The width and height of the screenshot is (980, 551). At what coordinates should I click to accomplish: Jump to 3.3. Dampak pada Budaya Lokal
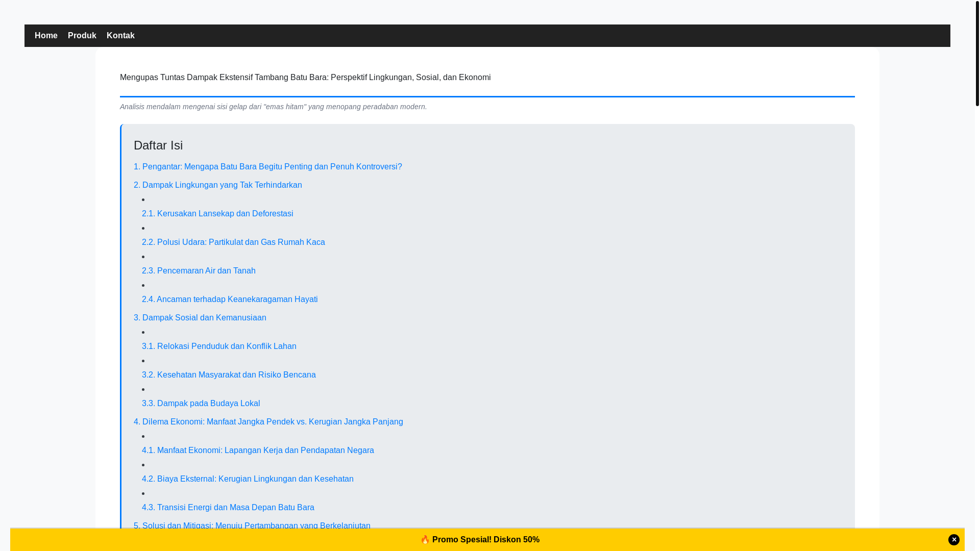point(201,404)
